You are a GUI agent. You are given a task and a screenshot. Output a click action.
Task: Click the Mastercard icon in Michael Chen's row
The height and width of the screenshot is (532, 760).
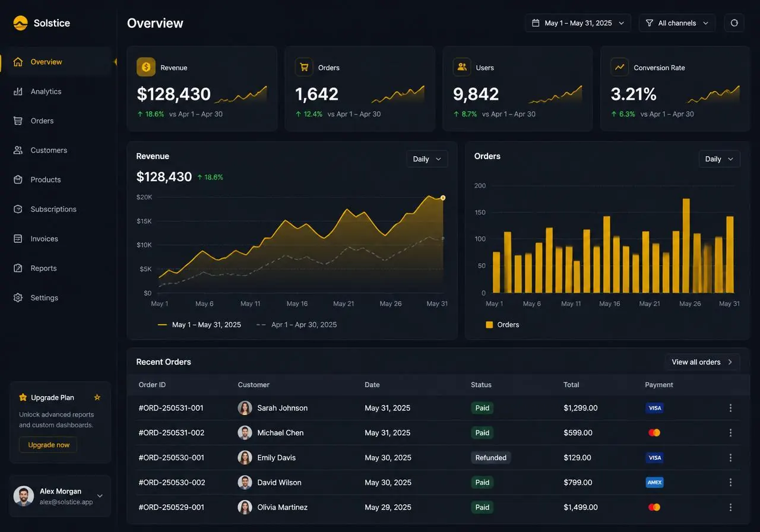click(654, 433)
